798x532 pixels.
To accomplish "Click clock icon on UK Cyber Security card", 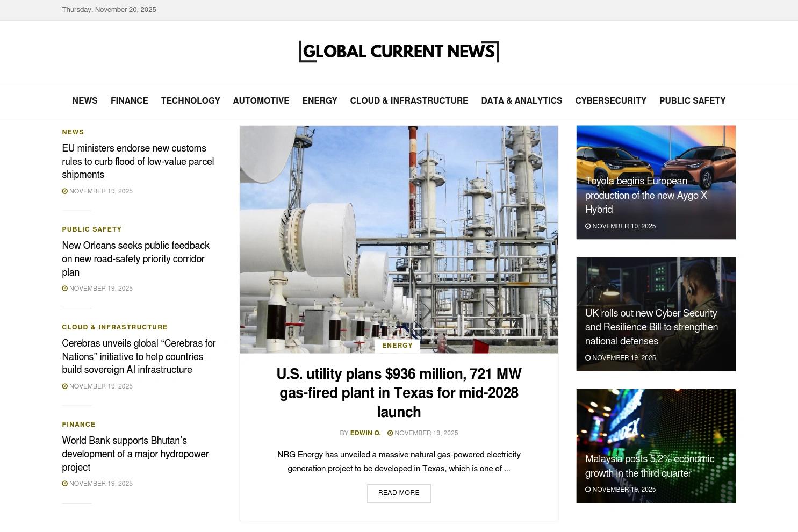I will click(x=588, y=358).
